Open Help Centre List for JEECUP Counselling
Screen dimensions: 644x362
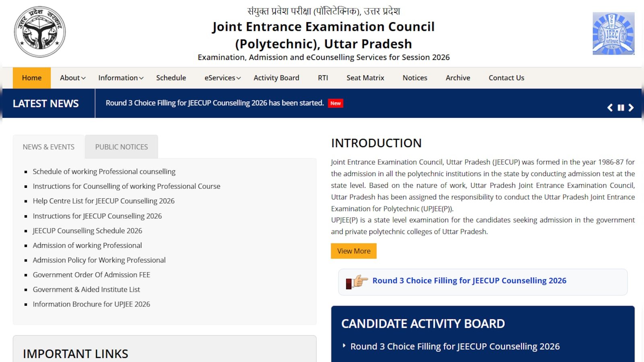coord(104,201)
